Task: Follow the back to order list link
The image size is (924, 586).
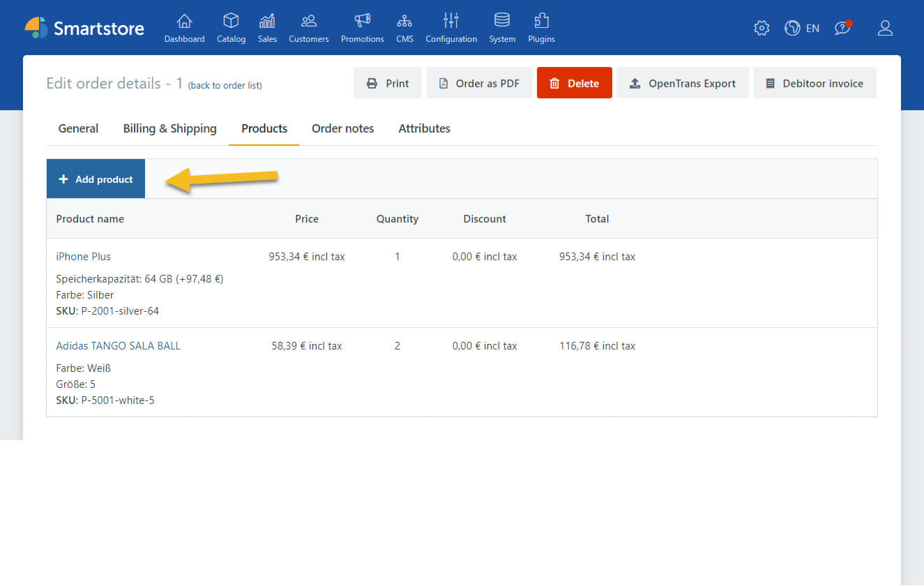Action: click(225, 86)
